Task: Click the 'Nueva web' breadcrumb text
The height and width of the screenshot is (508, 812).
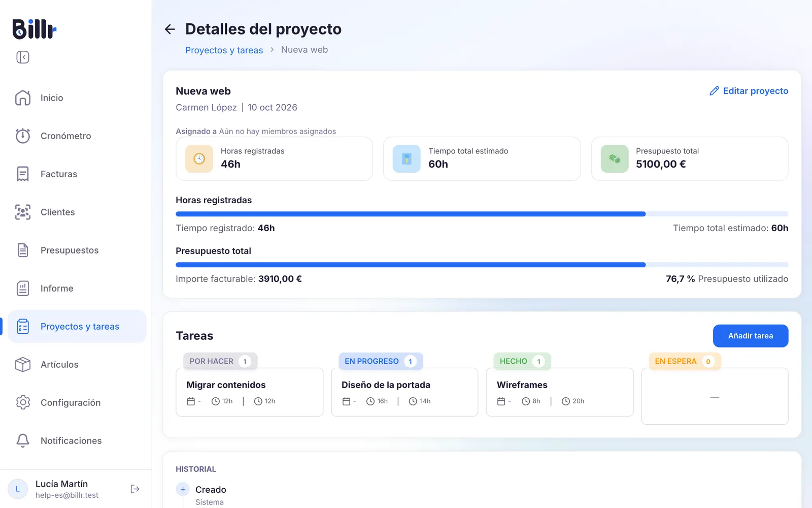Action: pyautogui.click(x=304, y=50)
